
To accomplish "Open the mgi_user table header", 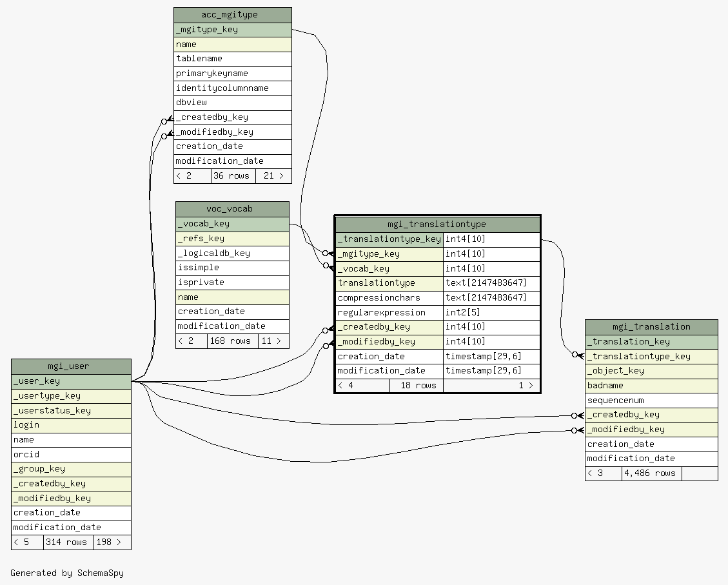I will 71,366.
